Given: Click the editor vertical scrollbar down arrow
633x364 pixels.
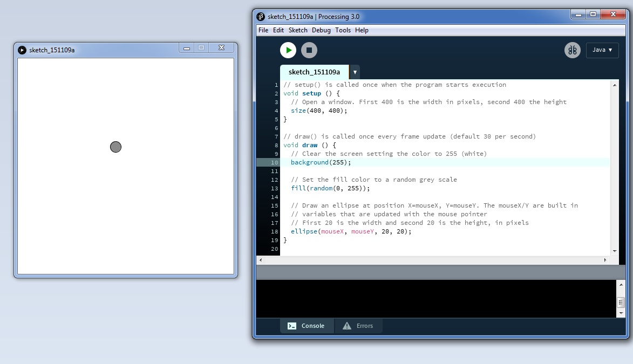Looking at the screenshot, I should tap(615, 251).
